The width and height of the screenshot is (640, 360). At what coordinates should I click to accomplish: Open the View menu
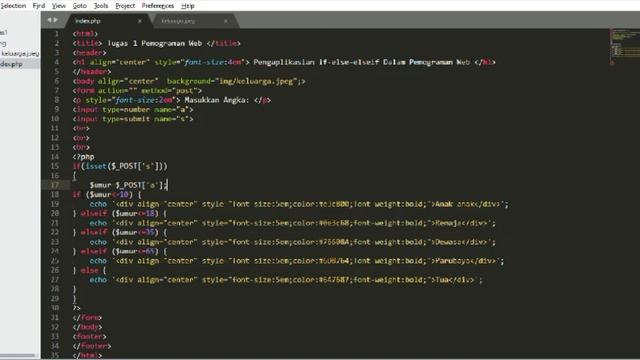59,6
